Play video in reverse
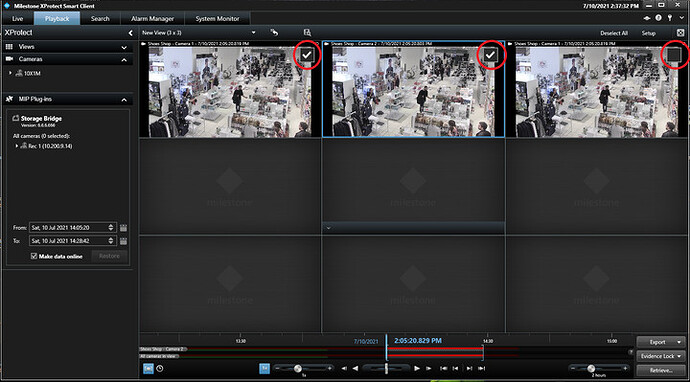690x382 pixels. point(355,368)
